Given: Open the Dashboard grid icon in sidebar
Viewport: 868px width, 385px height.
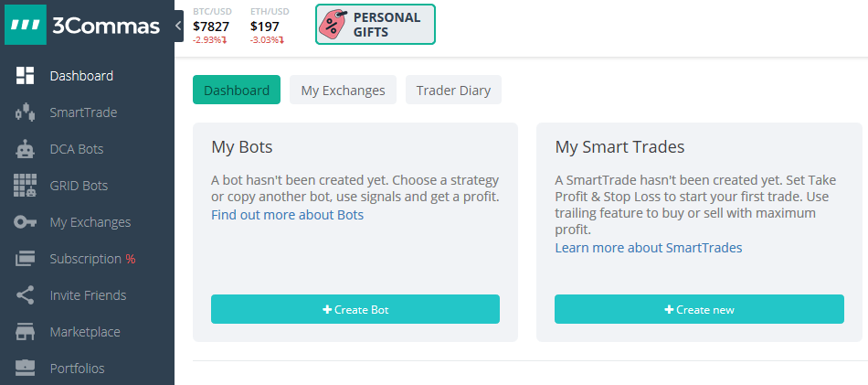Looking at the screenshot, I should pyautogui.click(x=25, y=76).
